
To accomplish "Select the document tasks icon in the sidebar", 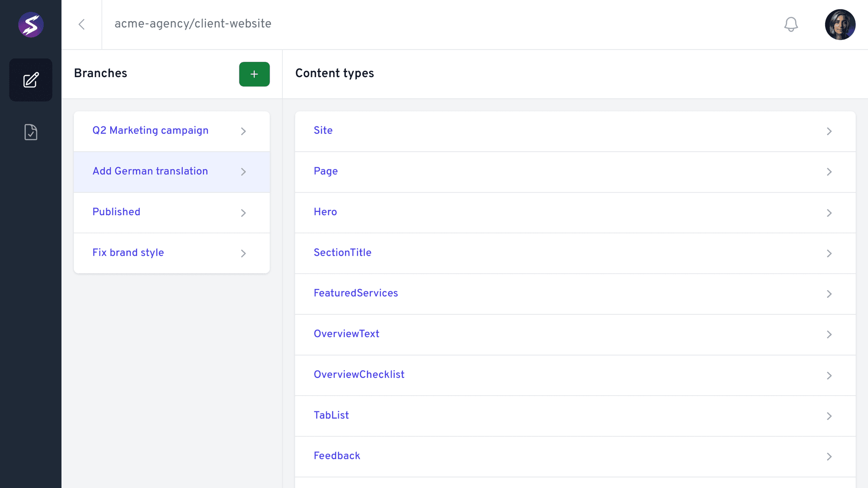I will [x=30, y=132].
